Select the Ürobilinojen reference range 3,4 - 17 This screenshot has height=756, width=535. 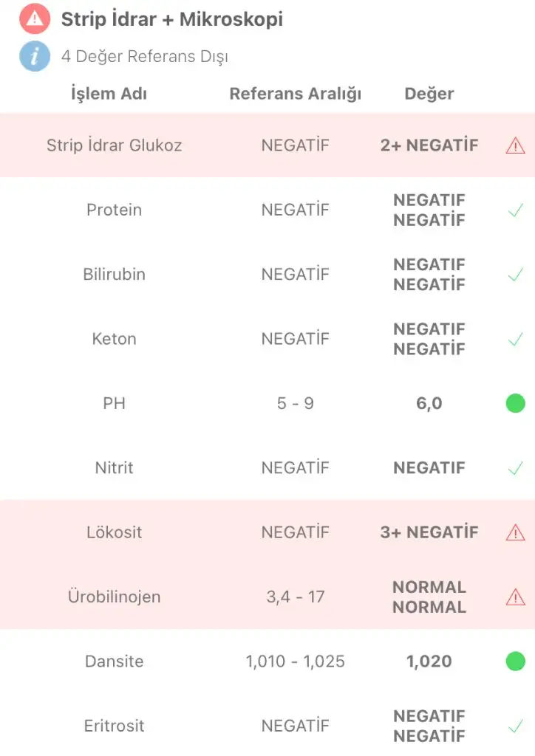click(296, 597)
